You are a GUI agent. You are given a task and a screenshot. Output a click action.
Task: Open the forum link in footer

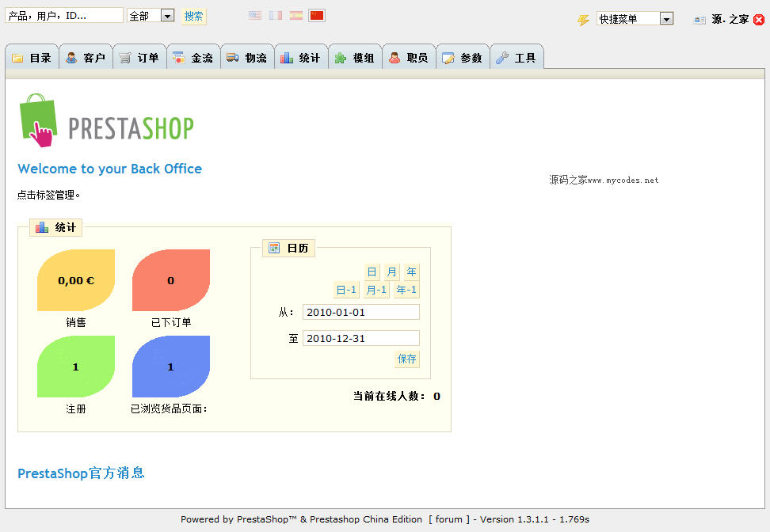pyautogui.click(x=449, y=519)
